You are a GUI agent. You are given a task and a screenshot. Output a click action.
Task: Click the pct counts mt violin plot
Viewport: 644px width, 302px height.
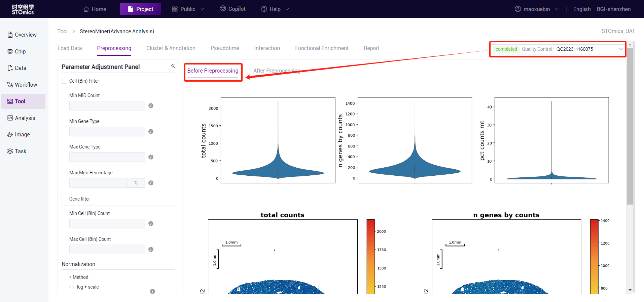click(x=552, y=140)
